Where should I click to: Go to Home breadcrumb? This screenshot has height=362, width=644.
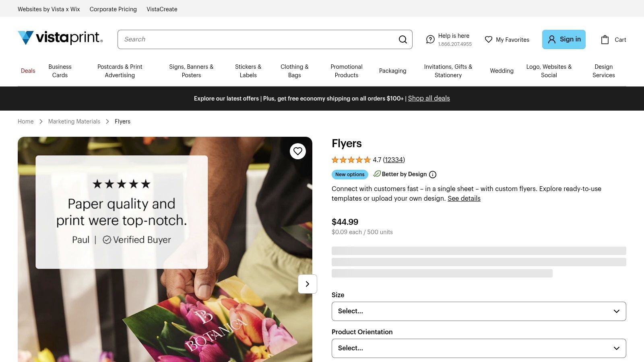click(26, 121)
